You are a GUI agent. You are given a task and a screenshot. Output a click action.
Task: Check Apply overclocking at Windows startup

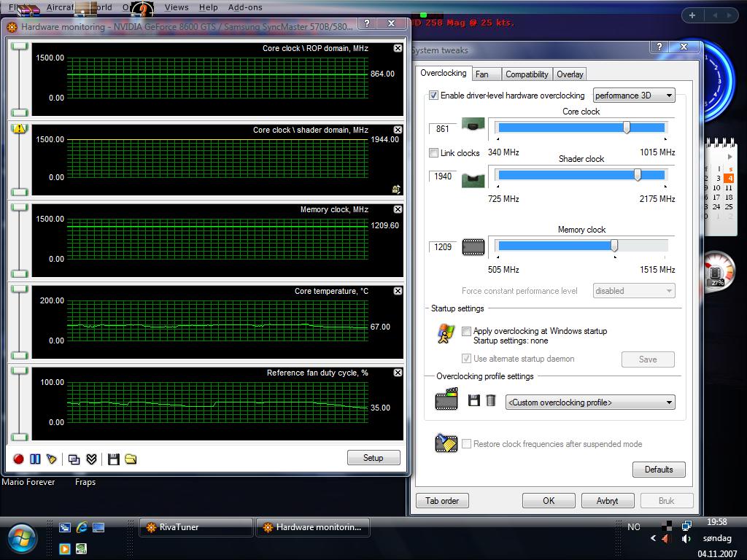coord(466,331)
